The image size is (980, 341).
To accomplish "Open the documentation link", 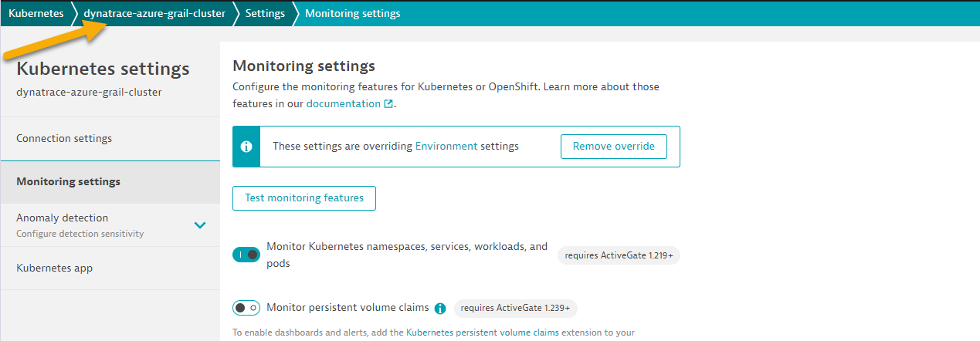I will 343,103.
